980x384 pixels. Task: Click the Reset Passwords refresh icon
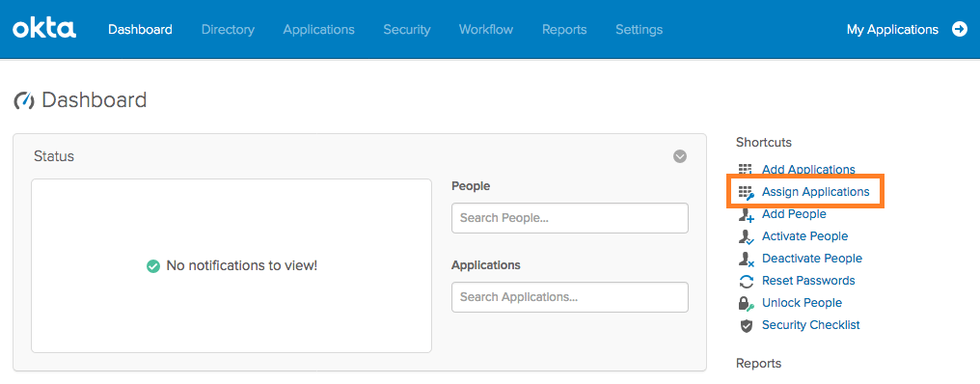coord(747,281)
